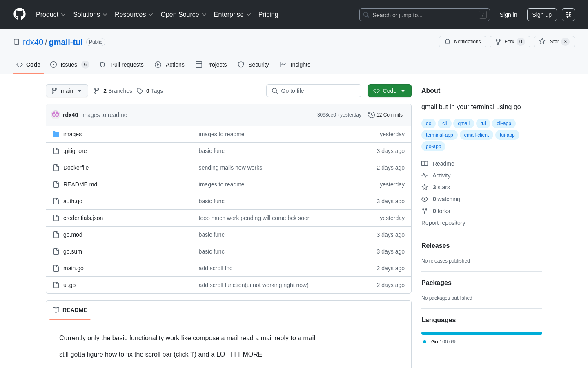Click the repository icon beside rdx40
The image size is (588, 368).
16,42
